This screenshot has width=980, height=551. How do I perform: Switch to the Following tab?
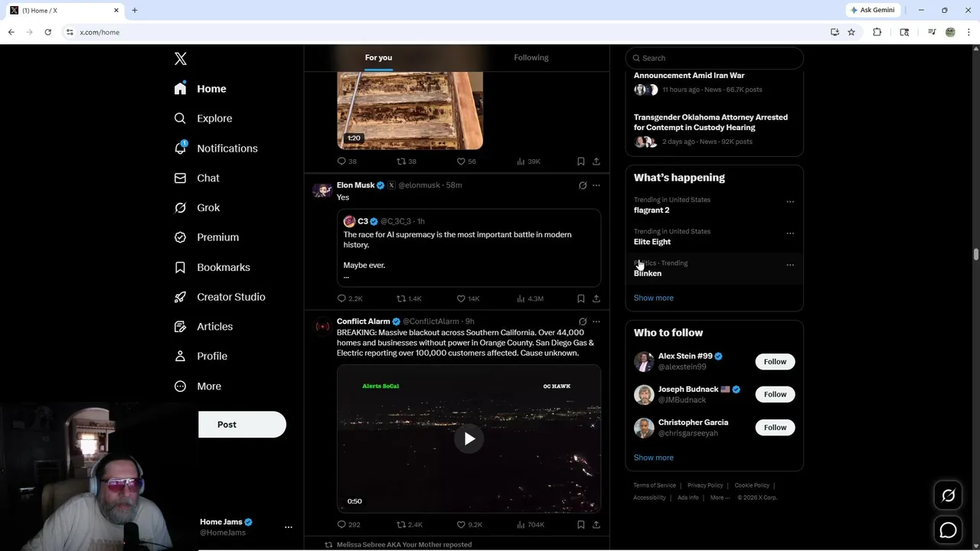[x=531, y=57]
